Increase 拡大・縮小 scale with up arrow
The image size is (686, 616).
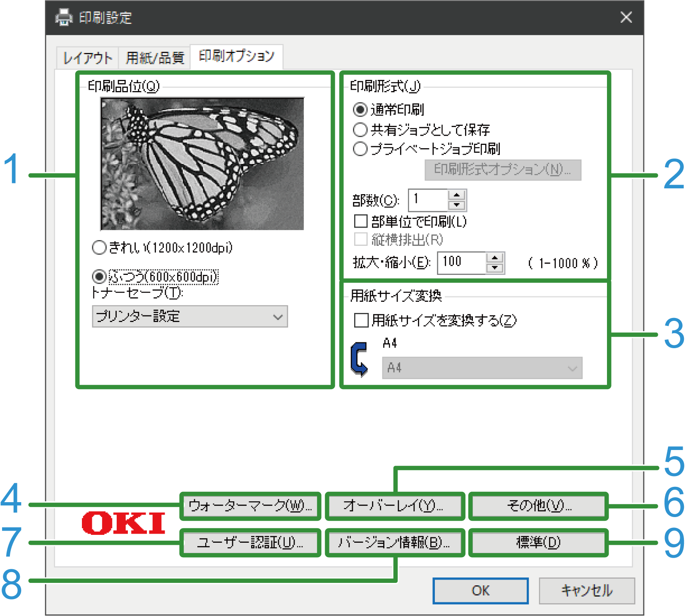[x=494, y=258]
